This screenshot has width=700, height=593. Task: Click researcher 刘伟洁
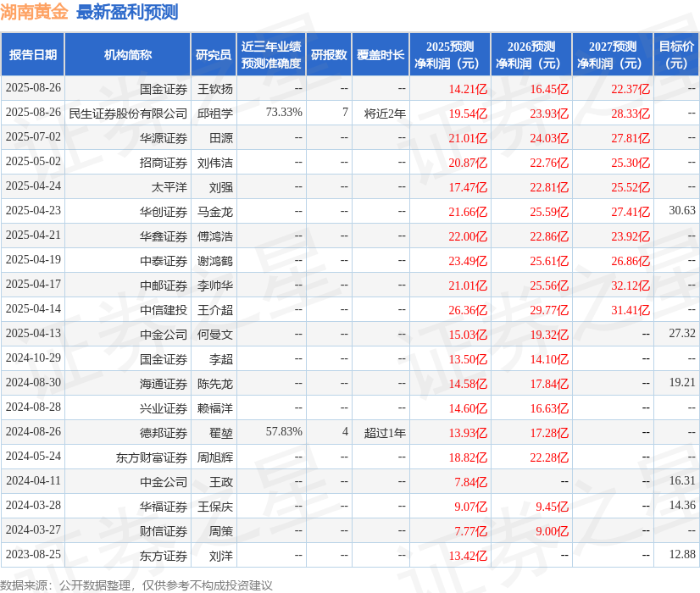(215, 163)
